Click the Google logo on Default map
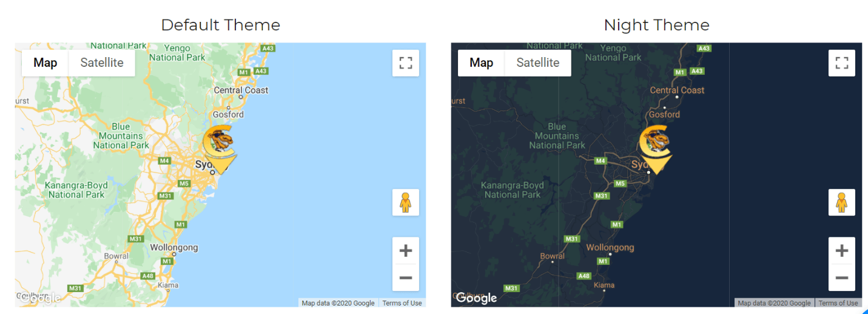Viewport: 868px width, 314px height. tap(40, 298)
